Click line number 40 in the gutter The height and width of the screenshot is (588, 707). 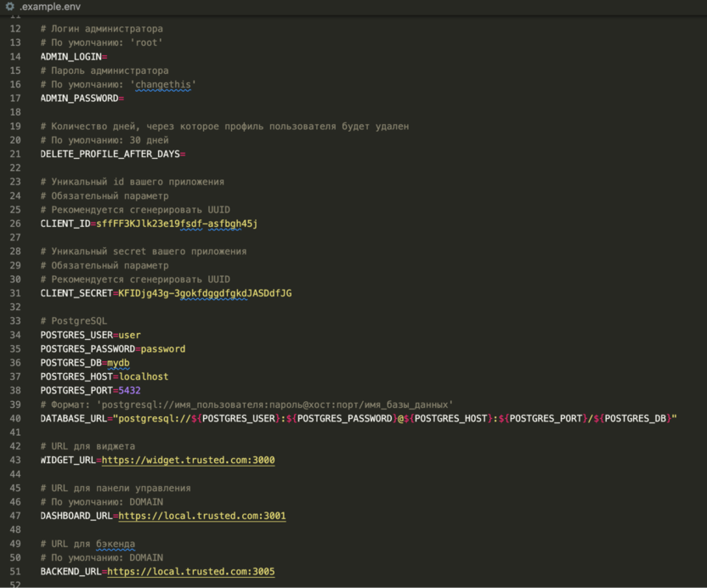tap(14, 418)
